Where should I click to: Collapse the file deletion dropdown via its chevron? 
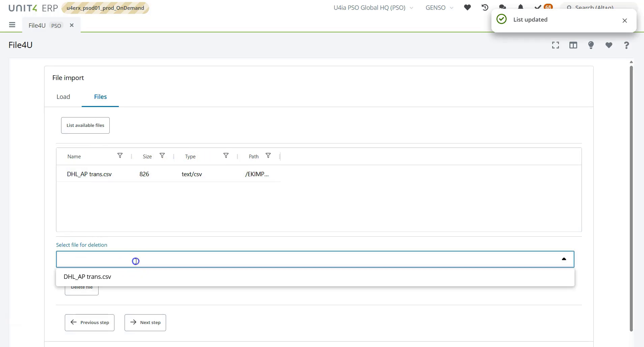(x=564, y=259)
